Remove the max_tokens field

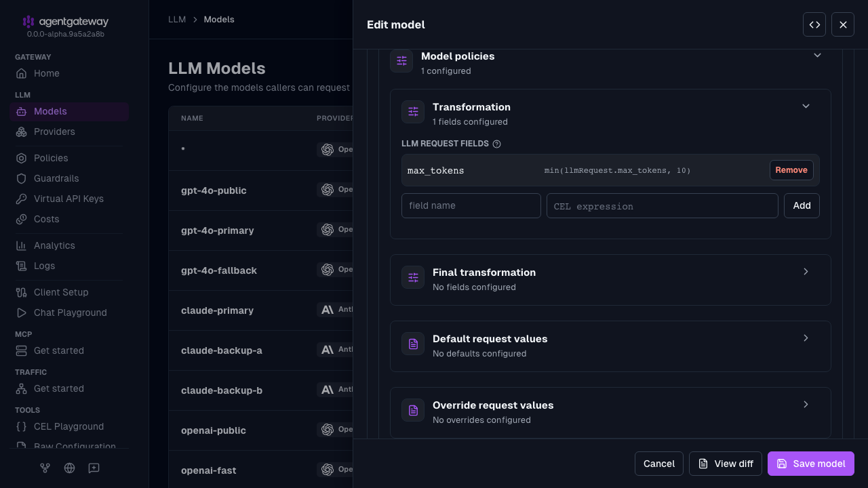[791, 170]
